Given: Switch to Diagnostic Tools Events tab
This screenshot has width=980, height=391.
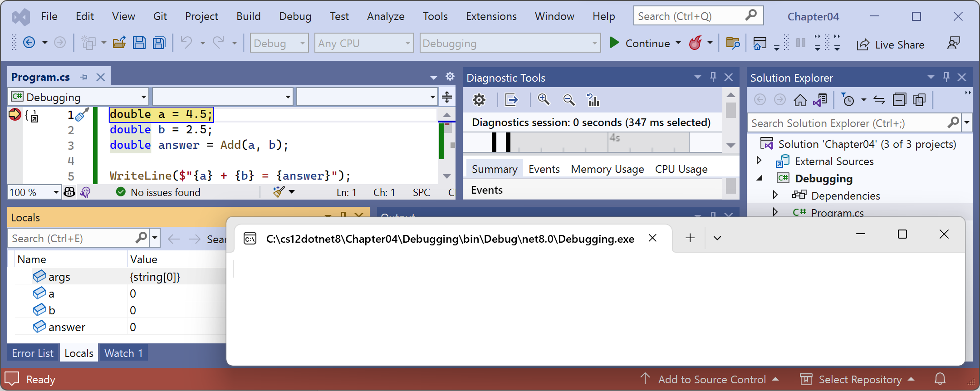Looking at the screenshot, I should pyautogui.click(x=544, y=169).
